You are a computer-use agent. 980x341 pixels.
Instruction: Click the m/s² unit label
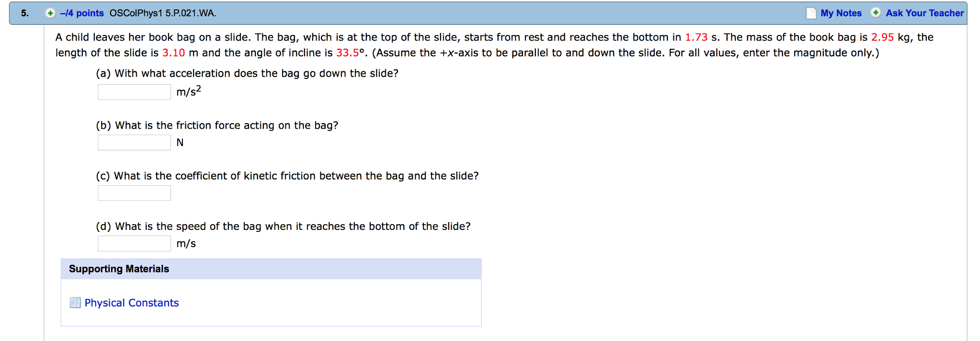(x=188, y=91)
